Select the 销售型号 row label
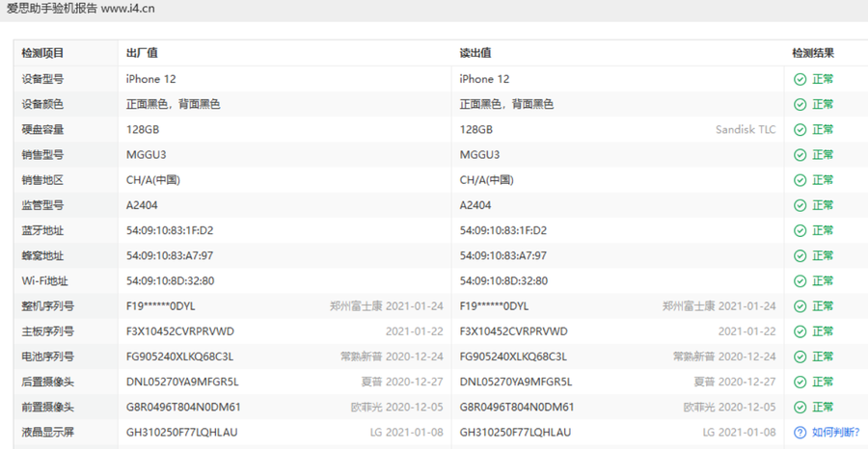The width and height of the screenshot is (868, 449). [42, 155]
